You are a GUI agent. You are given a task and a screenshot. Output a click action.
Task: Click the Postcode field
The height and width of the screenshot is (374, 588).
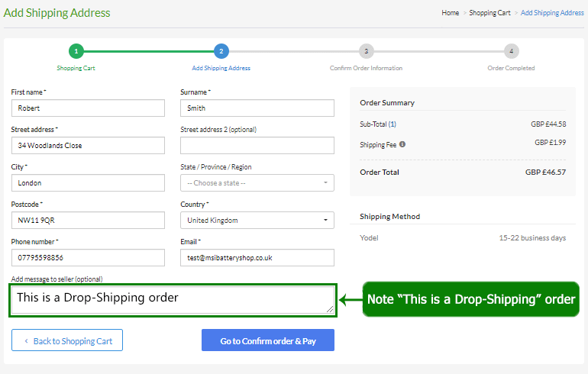[88, 221]
